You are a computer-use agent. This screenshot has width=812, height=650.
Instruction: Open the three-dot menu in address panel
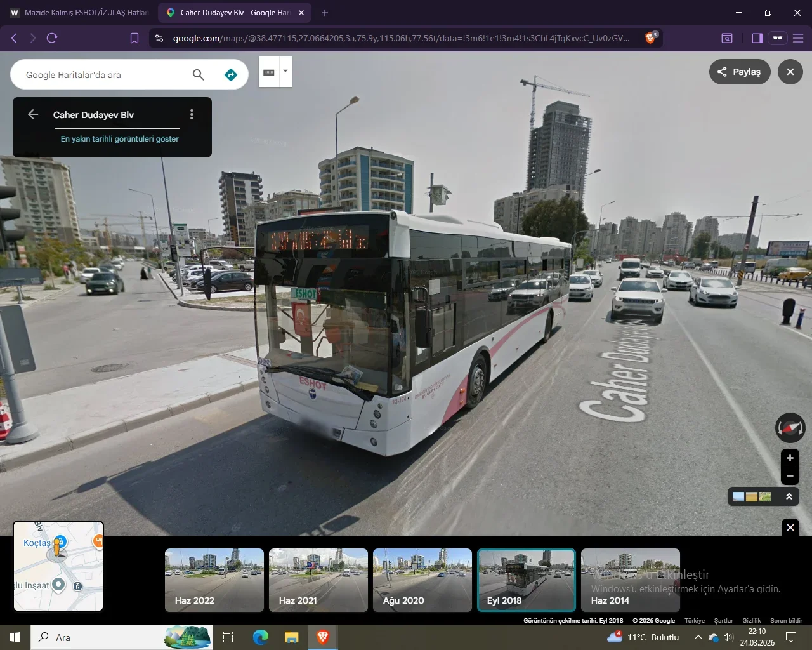click(x=192, y=114)
